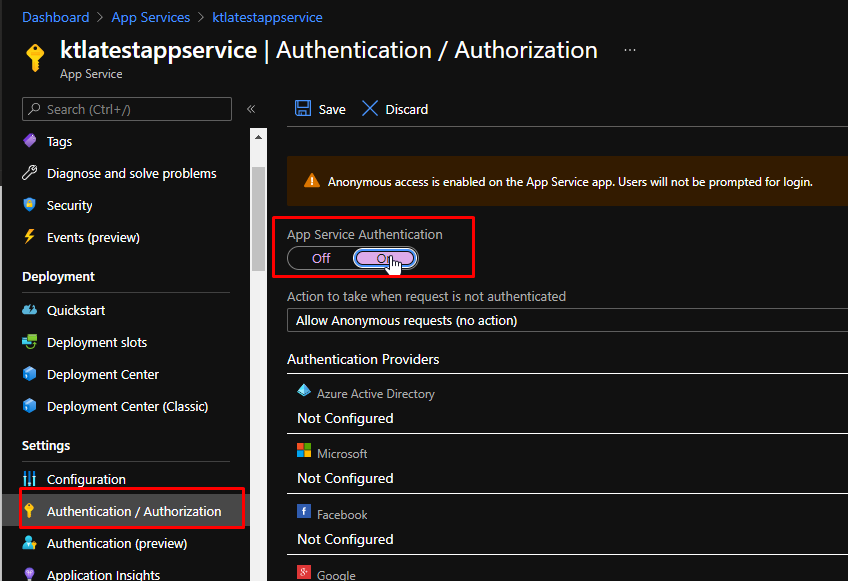
Task: Click the Google provider icon
Action: (304, 572)
